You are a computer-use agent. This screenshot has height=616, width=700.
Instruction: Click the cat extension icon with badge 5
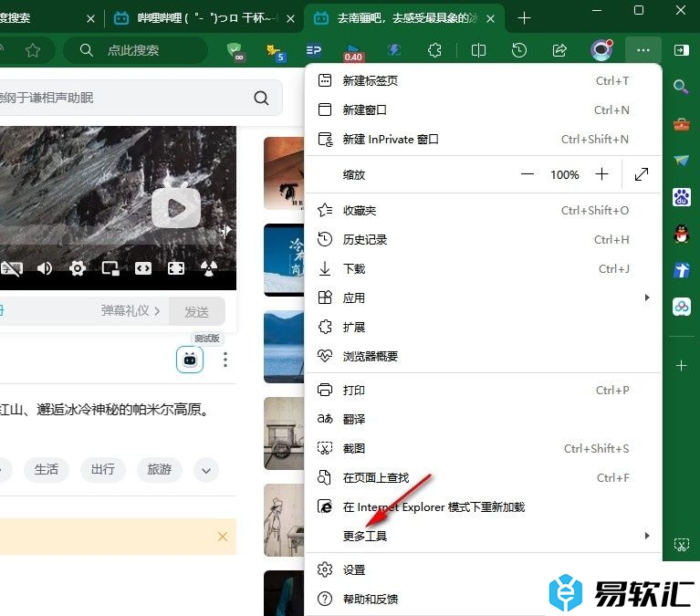click(275, 52)
